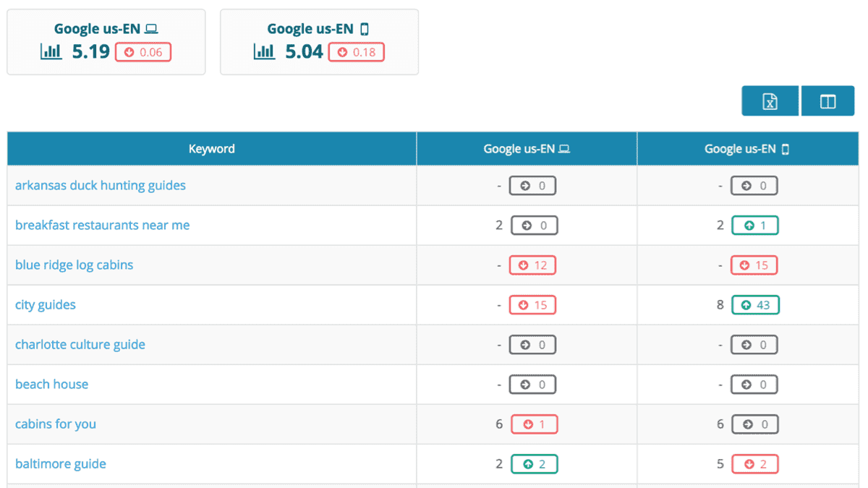The width and height of the screenshot is (868, 488).
Task: Click the red down 1 badge for cabins for you
Action: click(535, 424)
